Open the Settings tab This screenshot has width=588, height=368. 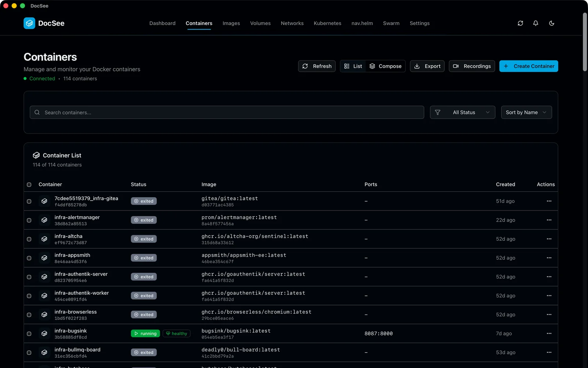[419, 23]
